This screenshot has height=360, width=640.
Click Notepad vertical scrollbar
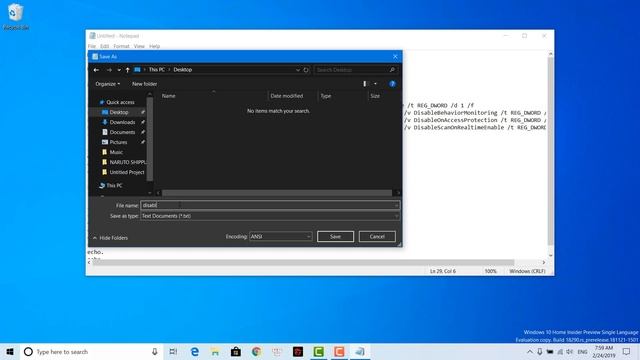tap(550, 151)
